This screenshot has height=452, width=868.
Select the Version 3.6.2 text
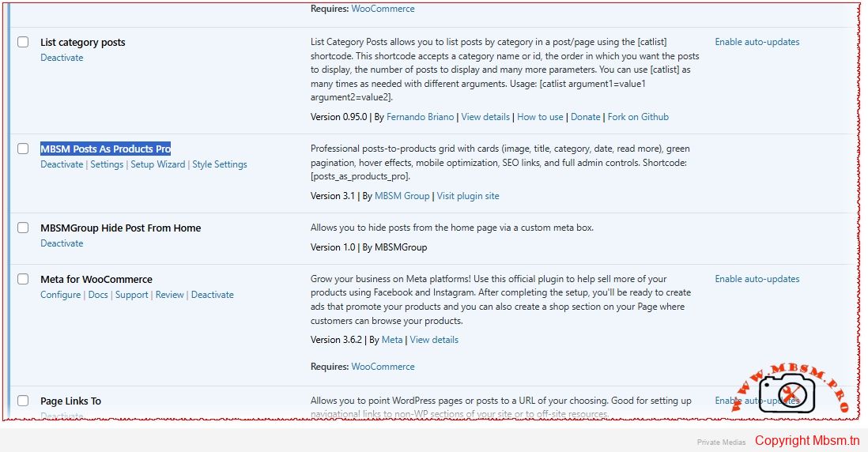click(336, 340)
